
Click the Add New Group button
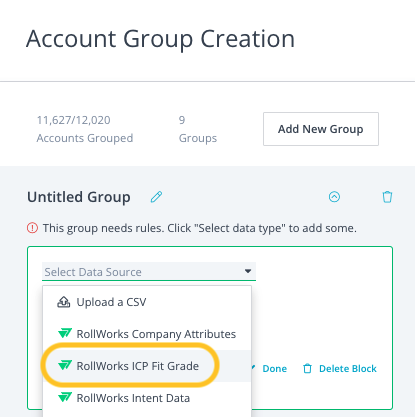(x=321, y=129)
